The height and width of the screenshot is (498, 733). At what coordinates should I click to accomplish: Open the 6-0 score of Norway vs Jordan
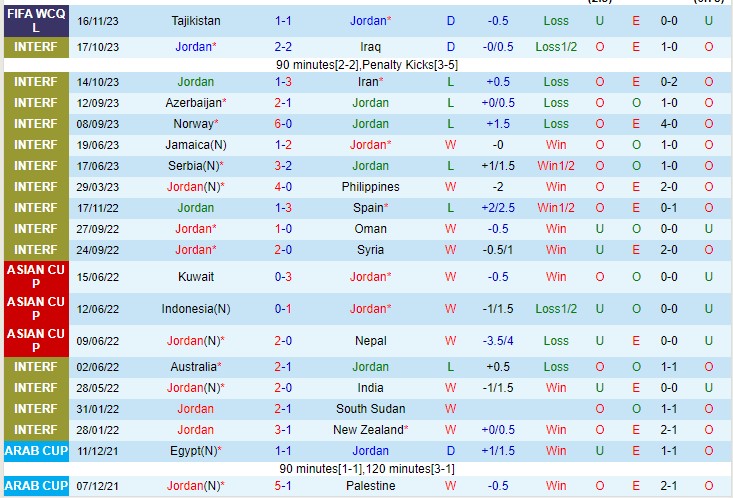point(283,124)
